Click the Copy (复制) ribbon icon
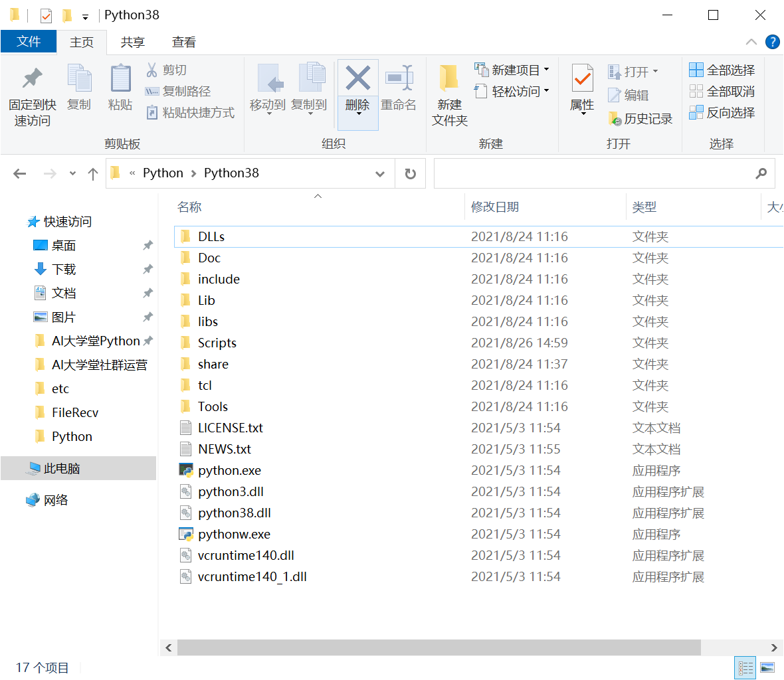Viewport: 784px width, 680px height. 79,79
